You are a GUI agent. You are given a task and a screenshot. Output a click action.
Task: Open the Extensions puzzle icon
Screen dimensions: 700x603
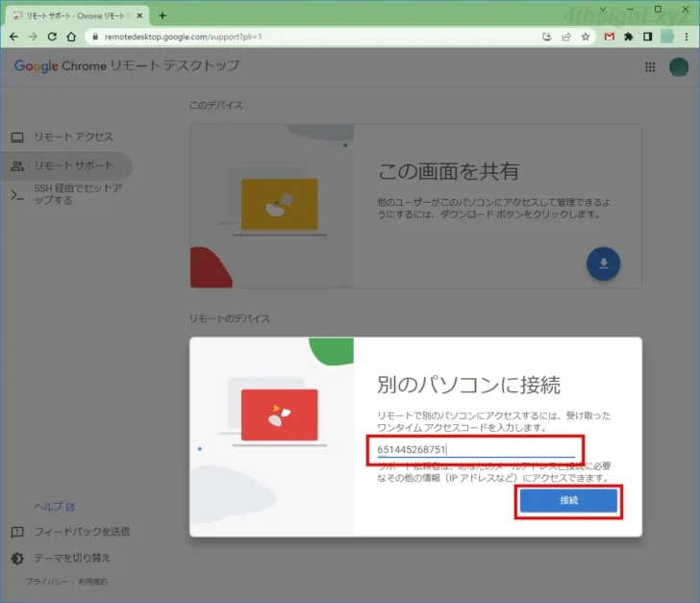click(629, 37)
